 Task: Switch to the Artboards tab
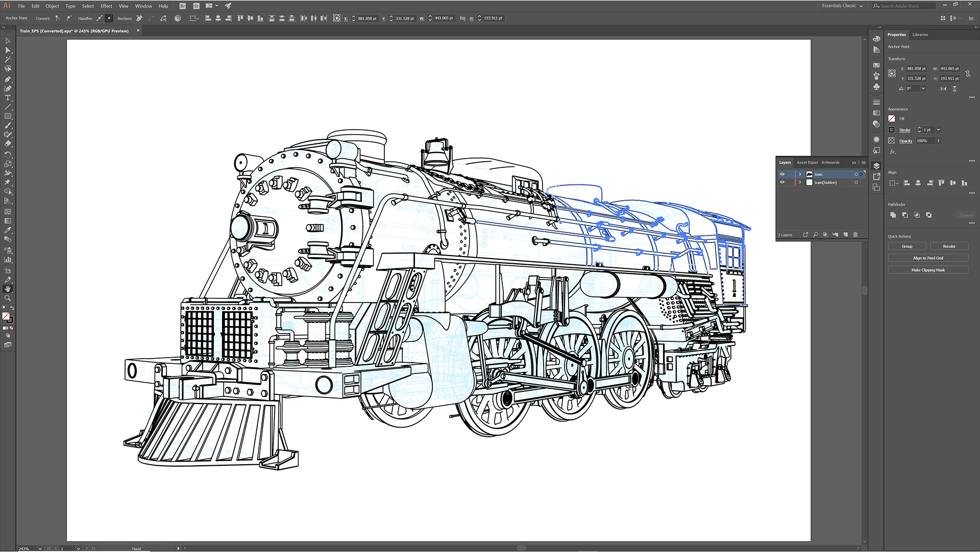tap(830, 163)
